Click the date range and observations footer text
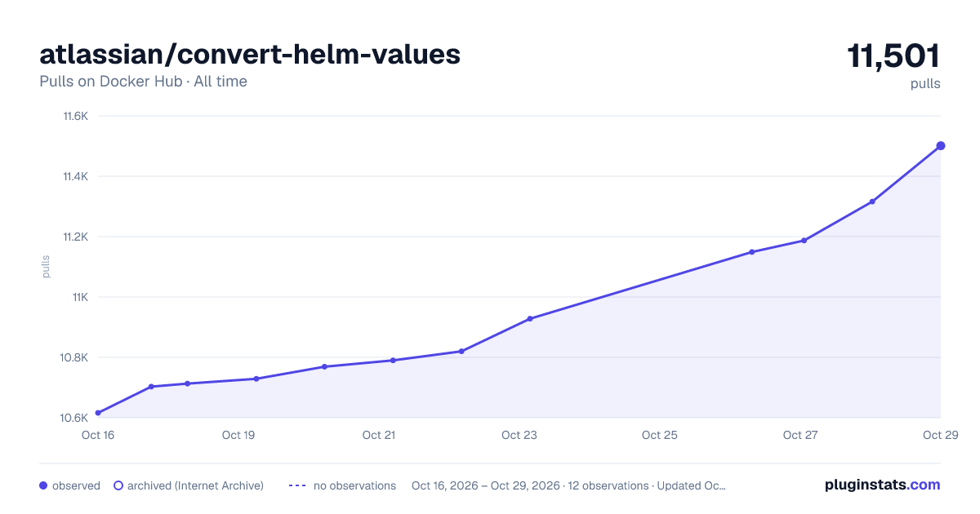The height and width of the screenshot is (514, 980). 568,485
